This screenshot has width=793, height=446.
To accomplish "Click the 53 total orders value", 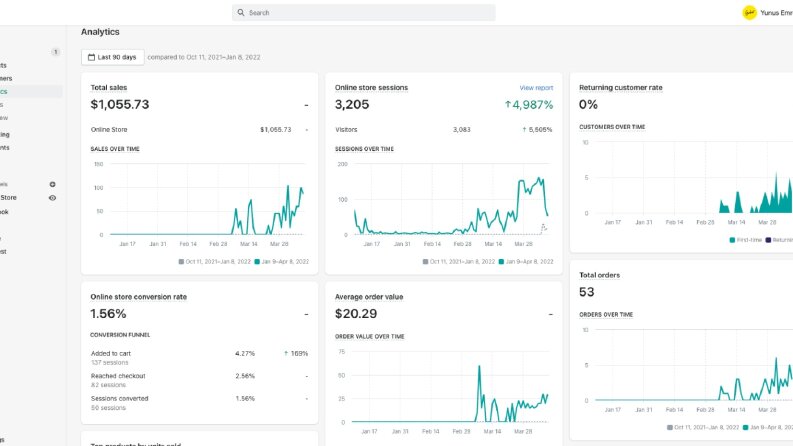I will pos(587,292).
